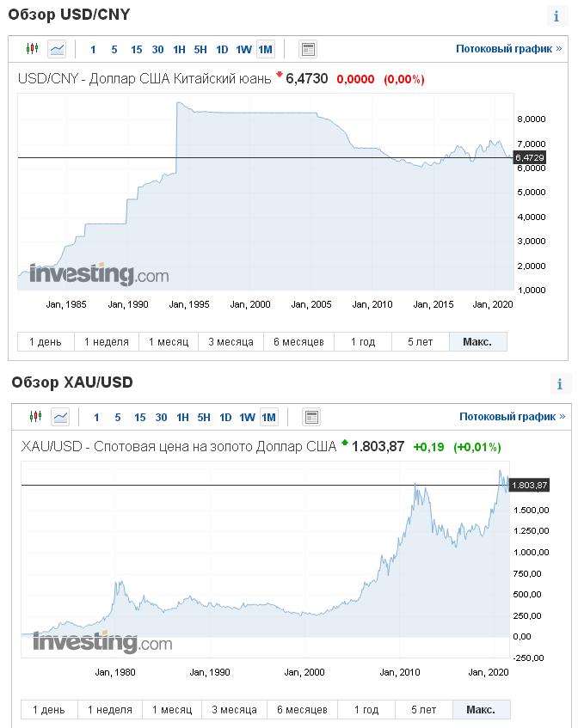The height and width of the screenshot is (728, 578).
Task: Set XAU/USD chart interval to 1D
Action: tap(225, 418)
